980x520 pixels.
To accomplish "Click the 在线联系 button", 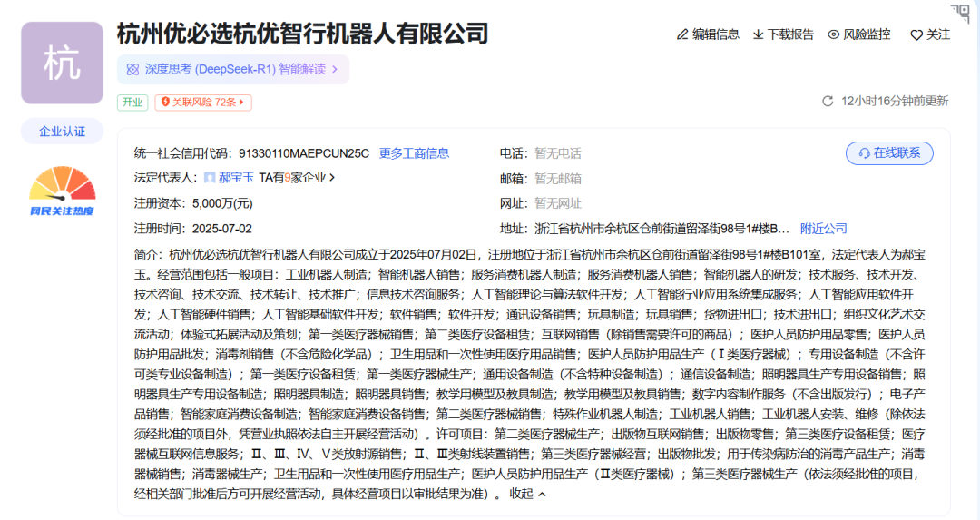I will (x=889, y=153).
